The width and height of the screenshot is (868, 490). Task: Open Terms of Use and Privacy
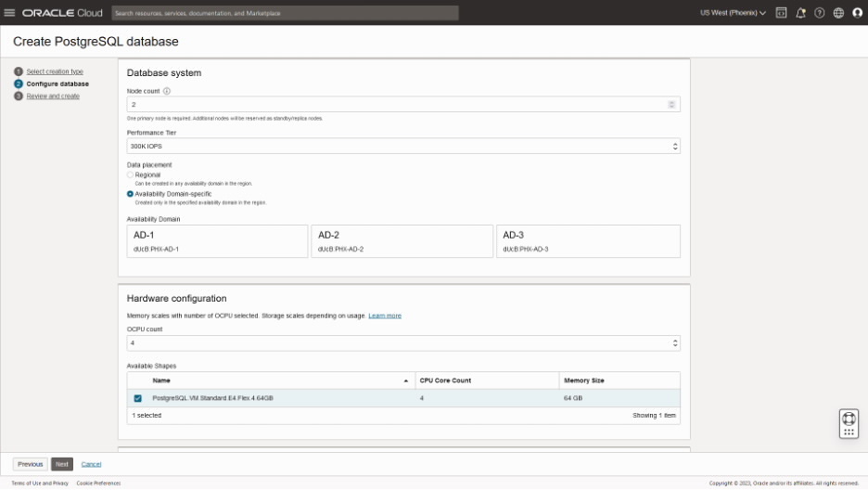(40, 484)
